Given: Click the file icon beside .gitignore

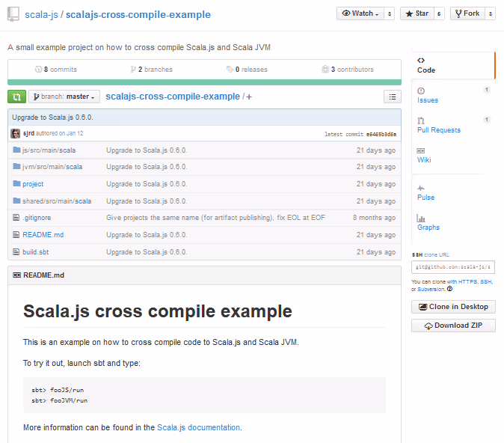Looking at the screenshot, I should pyautogui.click(x=16, y=218).
